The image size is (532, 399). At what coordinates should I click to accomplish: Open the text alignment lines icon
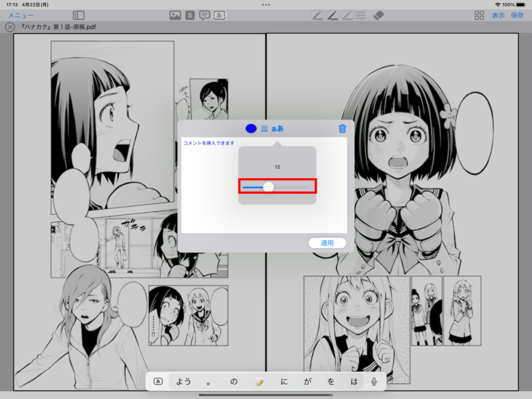[264, 129]
